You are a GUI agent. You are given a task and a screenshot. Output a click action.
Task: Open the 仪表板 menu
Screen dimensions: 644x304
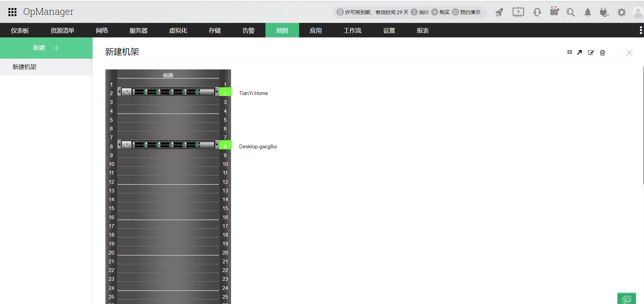tap(20, 30)
